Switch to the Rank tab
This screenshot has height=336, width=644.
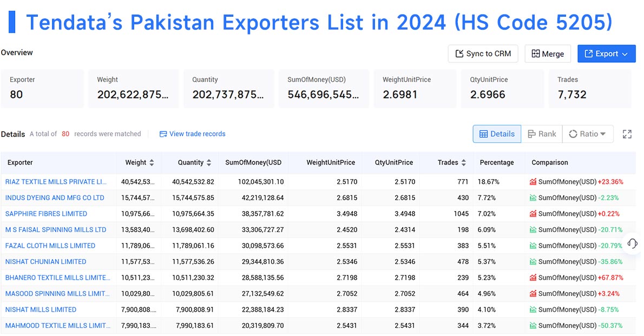(542, 134)
